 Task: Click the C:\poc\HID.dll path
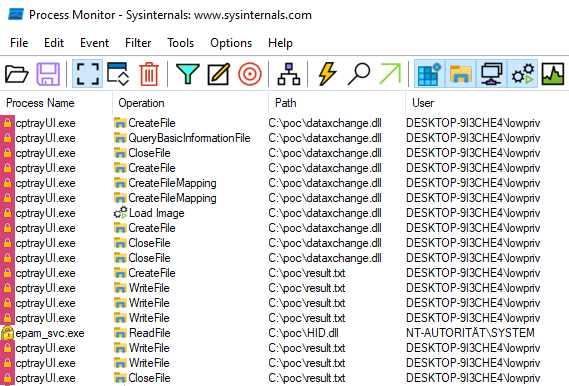[x=303, y=333]
